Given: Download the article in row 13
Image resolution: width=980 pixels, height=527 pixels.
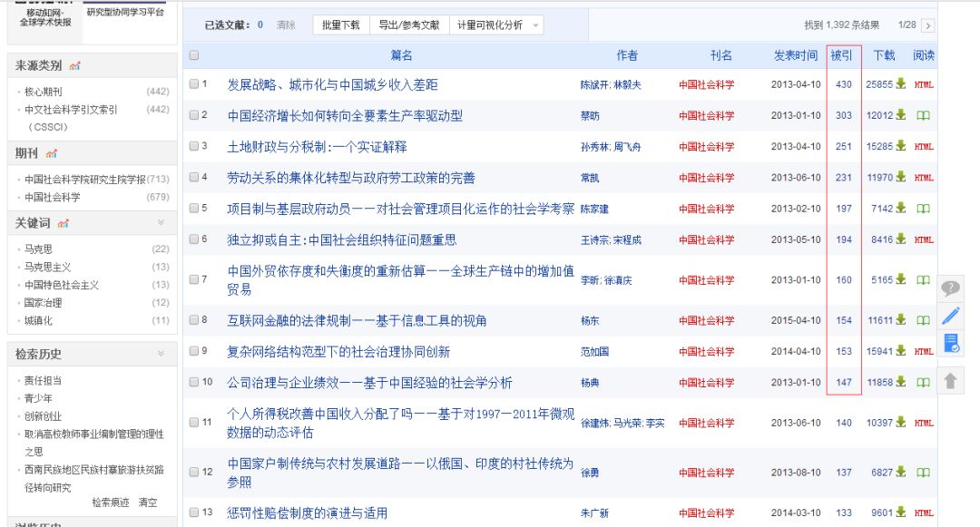Looking at the screenshot, I should point(901,512).
